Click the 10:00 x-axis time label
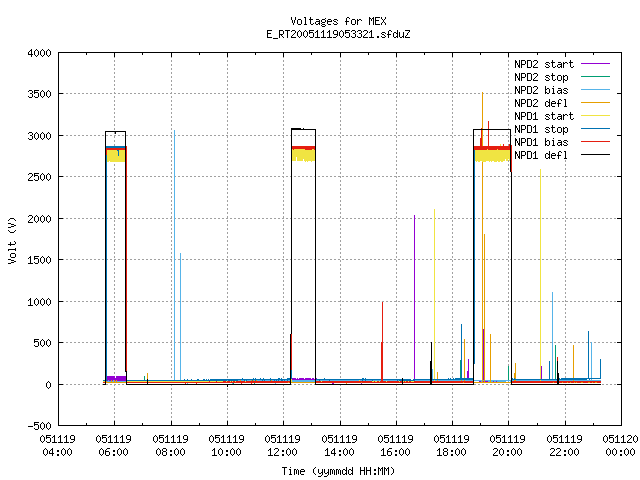The height and width of the screenshot is (480, 640). (227, 452)
